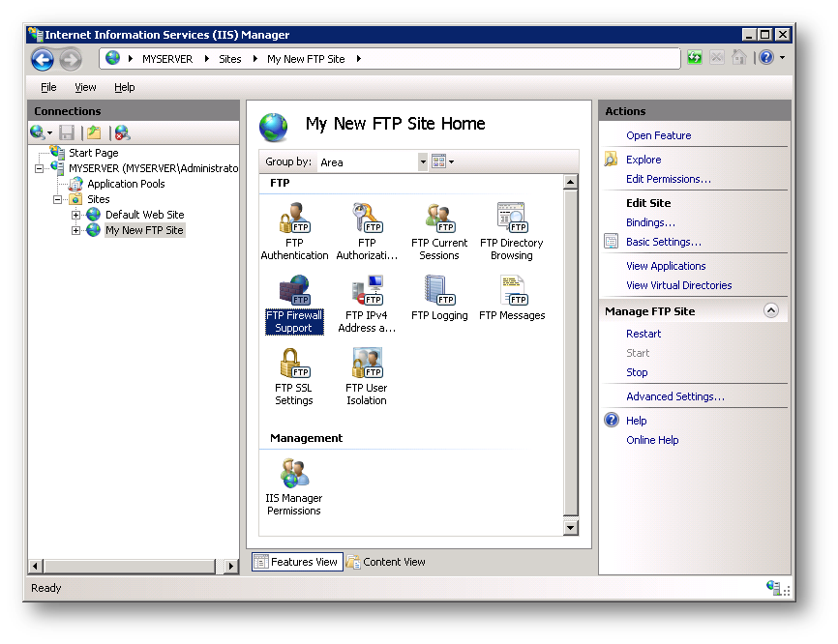This screenshot has width=838, height=644.
Task: Click the Save connections disk icon
Action: pos(67,132)
